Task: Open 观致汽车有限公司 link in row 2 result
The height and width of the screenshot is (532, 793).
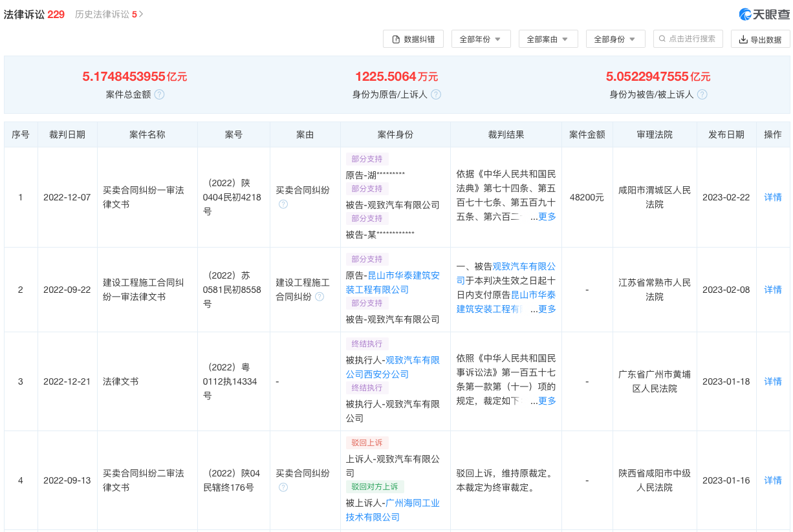Action: pos(506,273)
